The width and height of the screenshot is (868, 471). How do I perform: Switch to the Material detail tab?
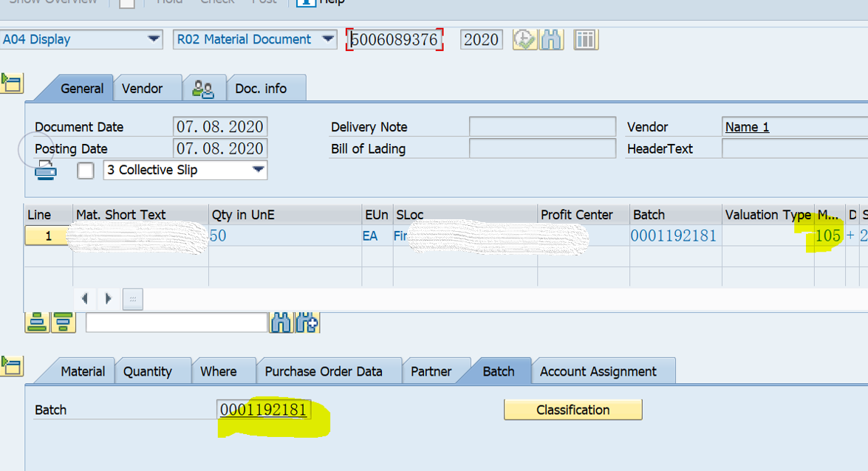click(x=83, y=371)
